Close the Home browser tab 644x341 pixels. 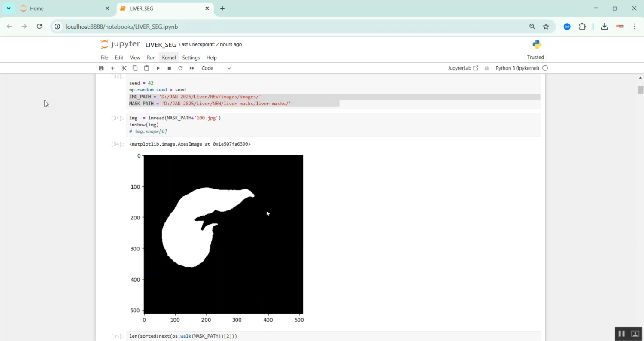click(x=107, y=9)
